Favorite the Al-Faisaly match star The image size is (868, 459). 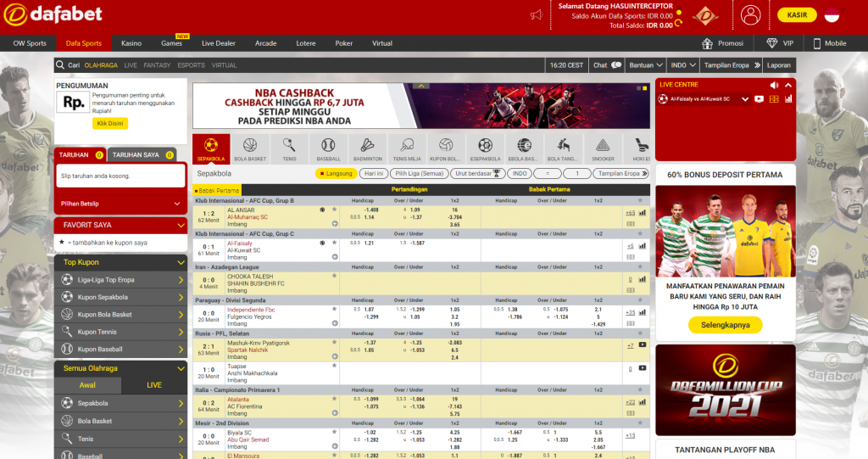pyautogui.click(x=334, y=243)
